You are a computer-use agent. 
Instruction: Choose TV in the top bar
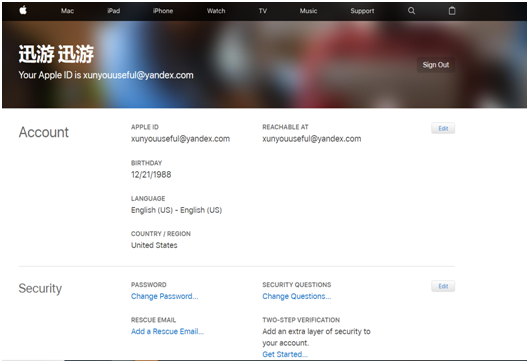click(263, 11)
